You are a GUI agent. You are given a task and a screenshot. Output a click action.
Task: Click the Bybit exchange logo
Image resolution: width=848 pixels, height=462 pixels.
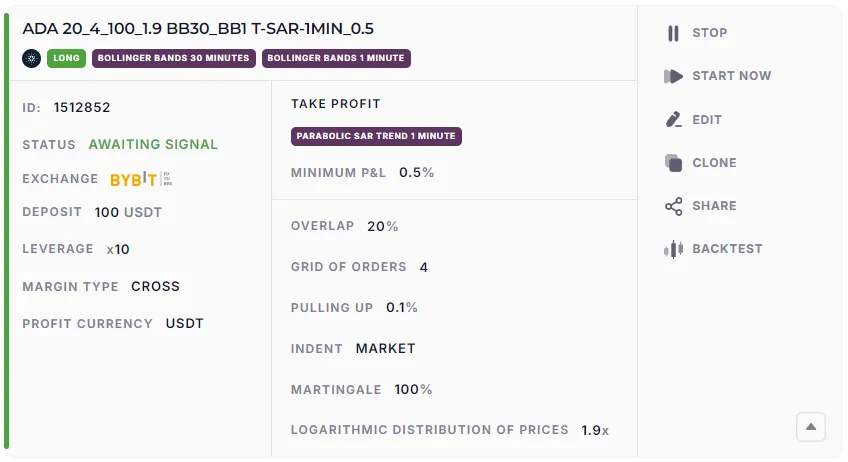pyautogui.click(x=142, y=179)
